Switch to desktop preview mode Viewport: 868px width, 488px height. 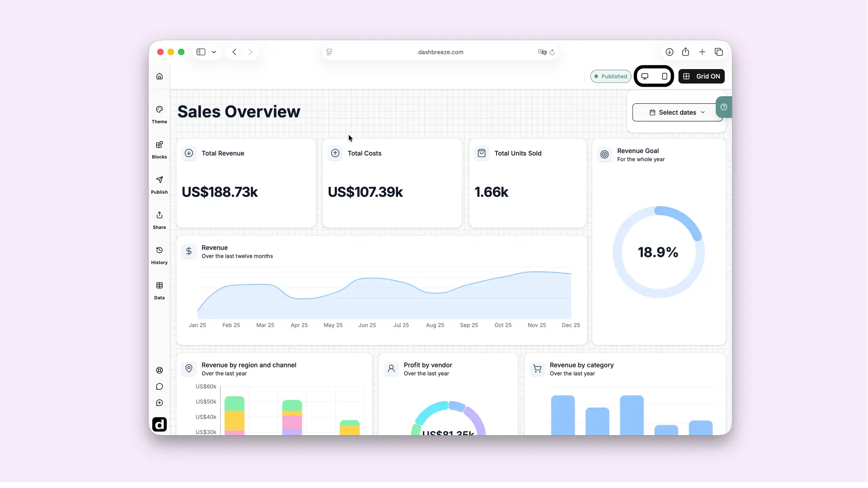645,76
